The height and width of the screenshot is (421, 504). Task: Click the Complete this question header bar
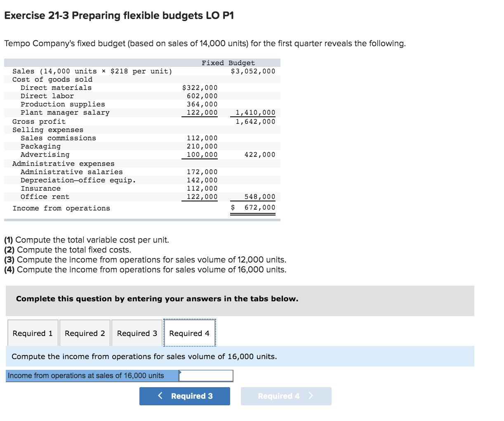pyautogui.click(x=157, y=299)
